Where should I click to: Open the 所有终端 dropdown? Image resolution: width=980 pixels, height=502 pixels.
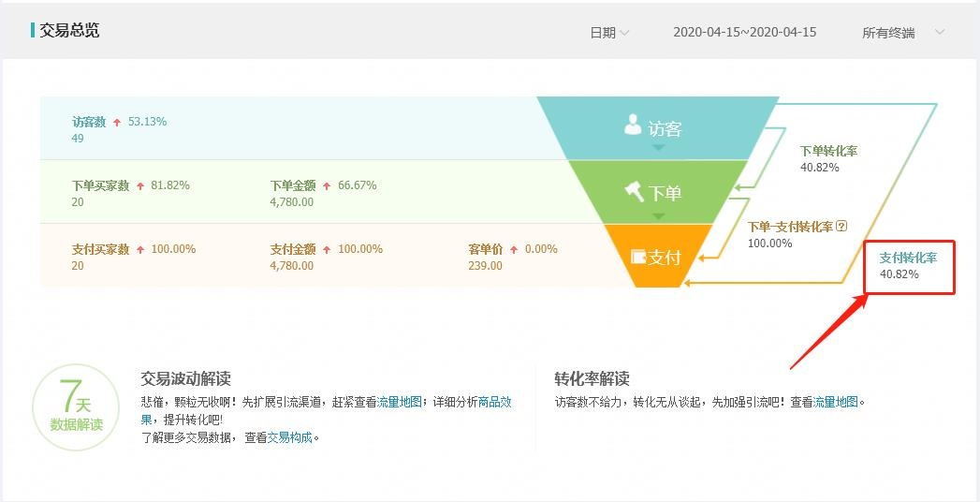[902, 33]
